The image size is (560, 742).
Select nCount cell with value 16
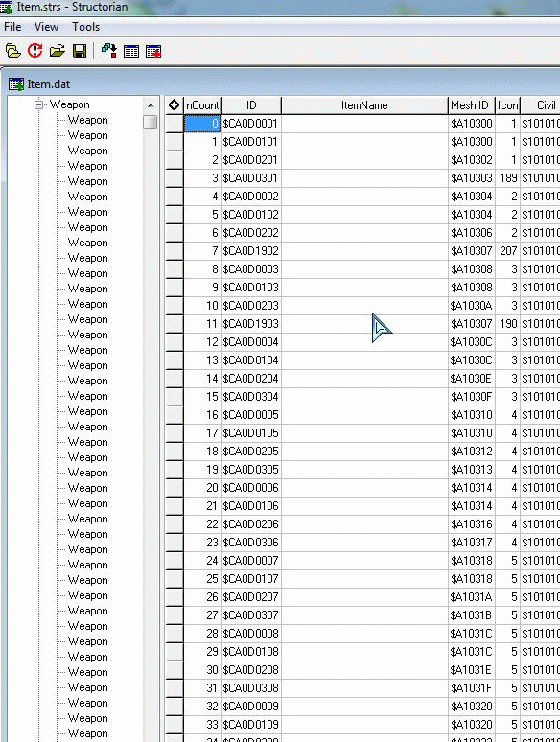[x=202, y=415]
